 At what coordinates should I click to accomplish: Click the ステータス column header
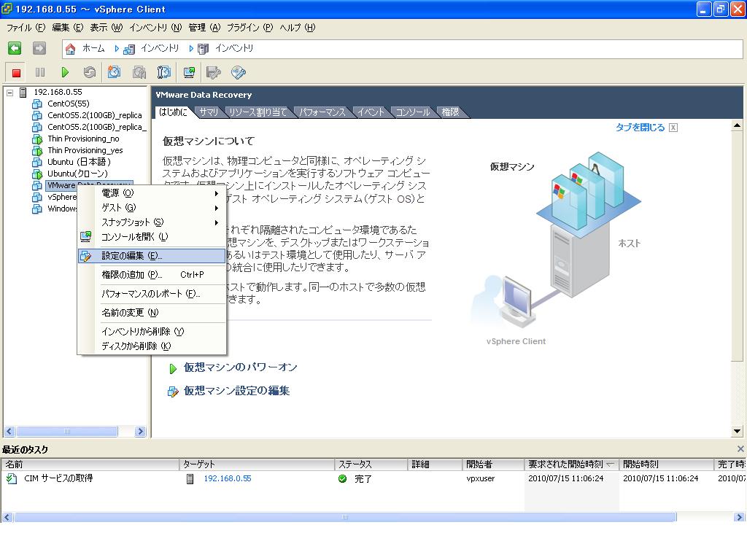pos(371,464)
